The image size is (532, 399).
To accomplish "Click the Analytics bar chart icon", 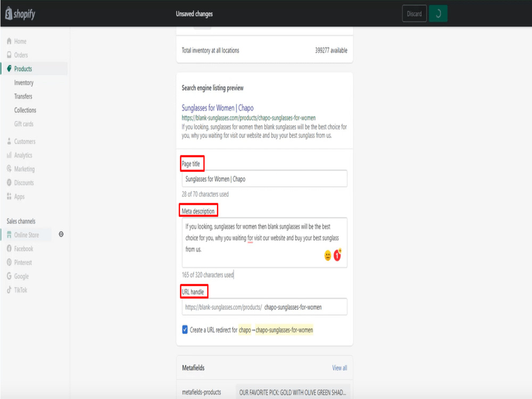I will (9, 155).
